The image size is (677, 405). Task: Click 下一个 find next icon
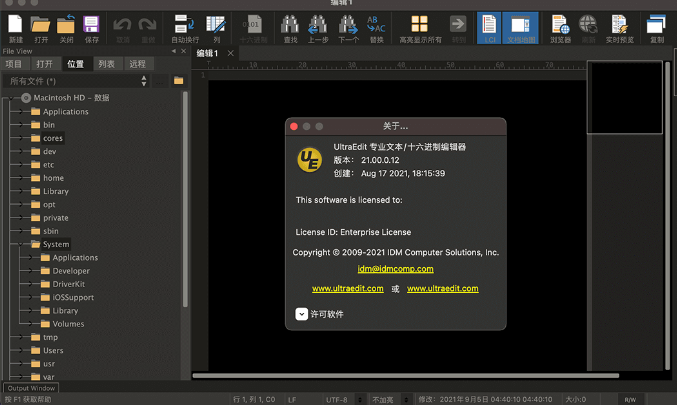coord(348,25)
